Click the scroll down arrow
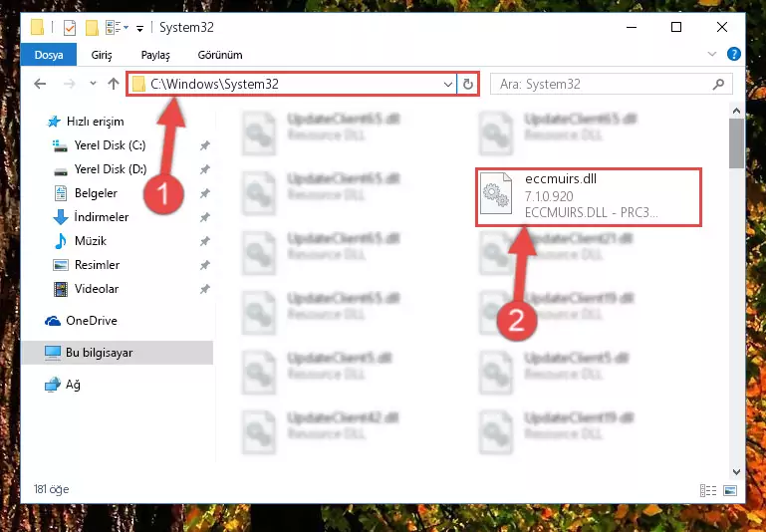This screenshot has height=532, width=766. point(736,472)
